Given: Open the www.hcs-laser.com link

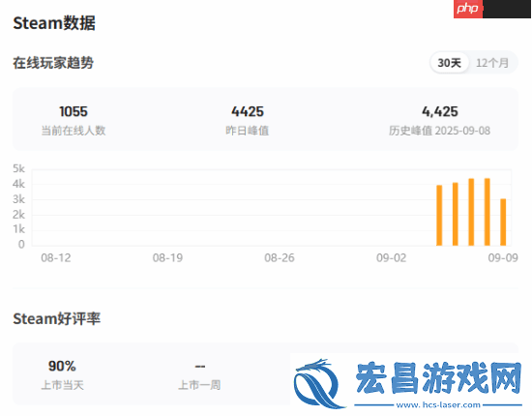Looking at the screenshot, I should [438, 404].
